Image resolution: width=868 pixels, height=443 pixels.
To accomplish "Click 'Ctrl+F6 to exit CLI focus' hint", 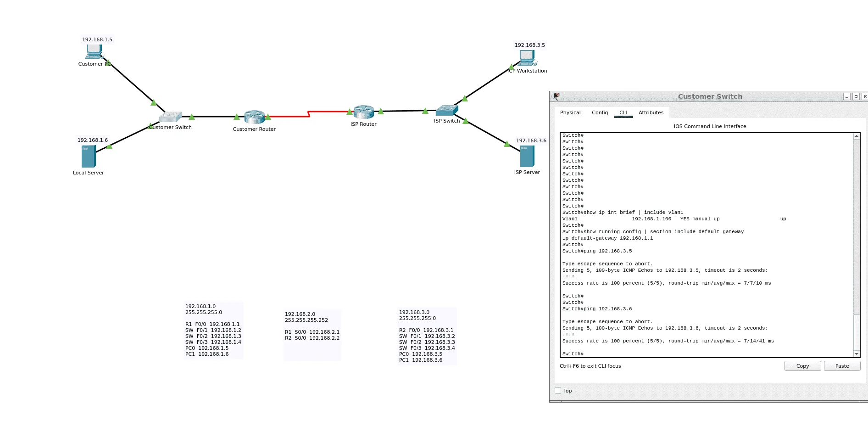I will pyautogui.click(x=590, y=366).
